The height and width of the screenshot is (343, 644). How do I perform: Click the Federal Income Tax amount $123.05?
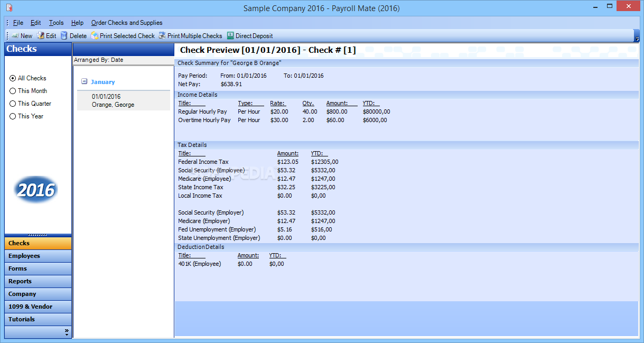288,162
